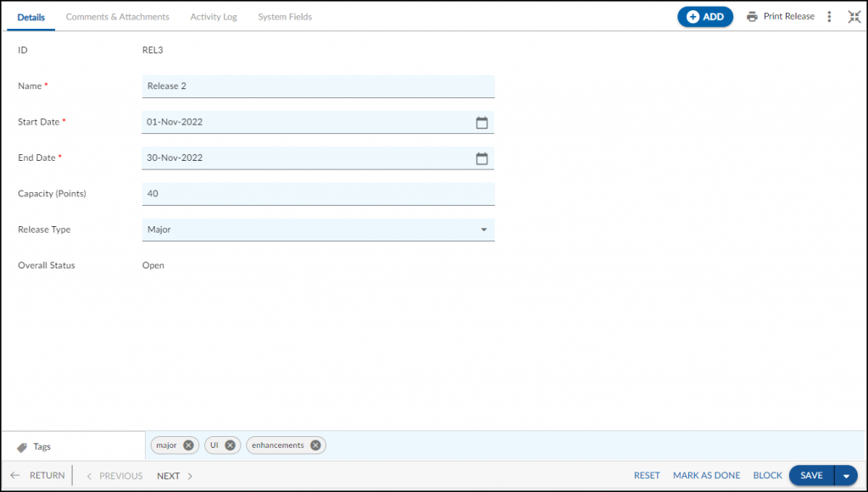The height and width of the screenshot is (492, 868).
Task: Open the SAVE button dropdown arrow
Action: click(x=846, y=476)
